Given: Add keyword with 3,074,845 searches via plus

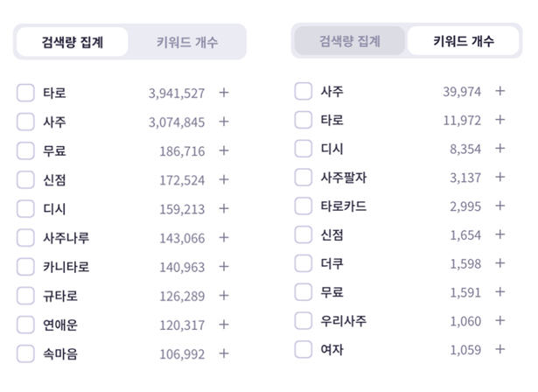Looking at the screenshot, I should 223,122.
